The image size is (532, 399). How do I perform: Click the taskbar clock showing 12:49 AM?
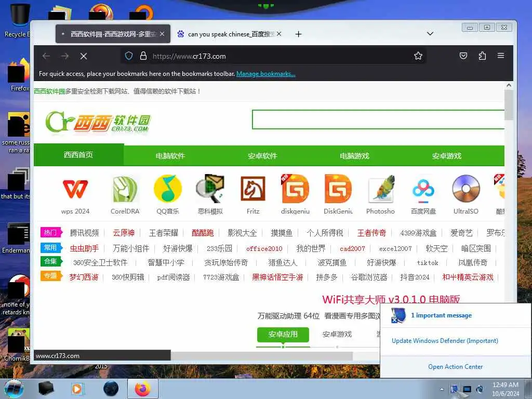pos(506,389)
